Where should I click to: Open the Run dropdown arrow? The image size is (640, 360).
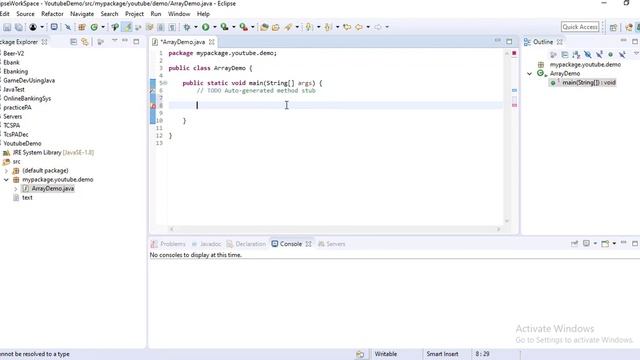(x=215, y=27)
